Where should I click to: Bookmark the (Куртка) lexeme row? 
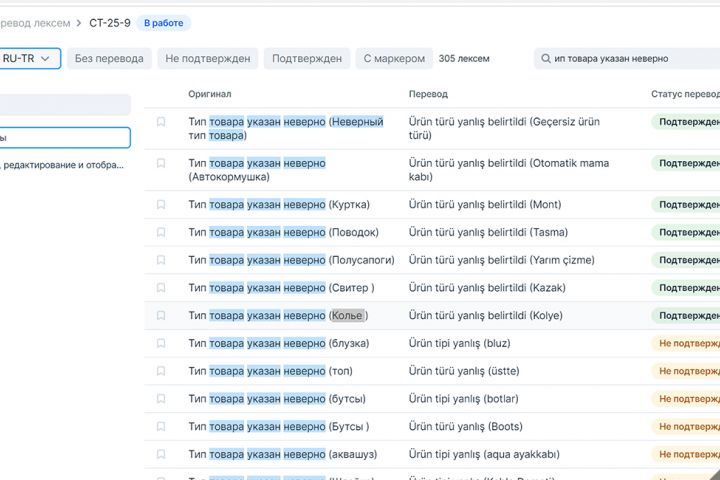tap(161, 204)
